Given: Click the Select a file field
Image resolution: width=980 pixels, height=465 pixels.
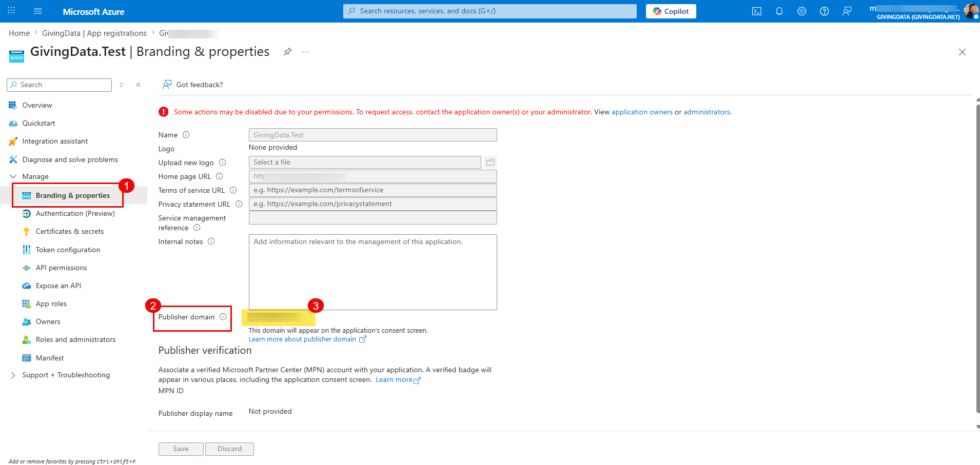Looking at the screenshot, I should (365, 162).
